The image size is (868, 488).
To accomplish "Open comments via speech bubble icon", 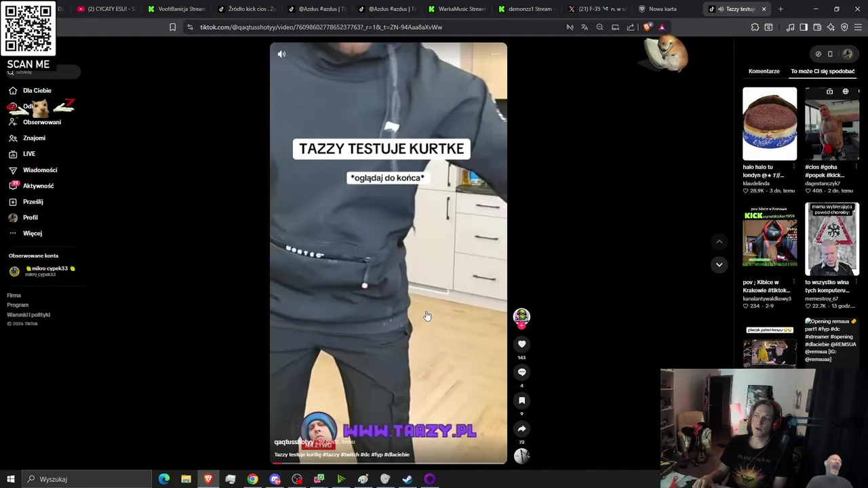I will point(521,372).
